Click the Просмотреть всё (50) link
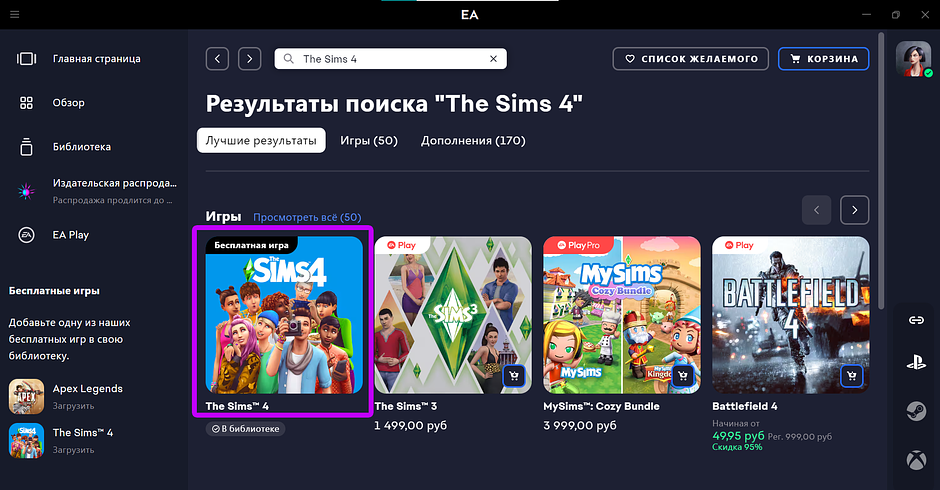 307,217
